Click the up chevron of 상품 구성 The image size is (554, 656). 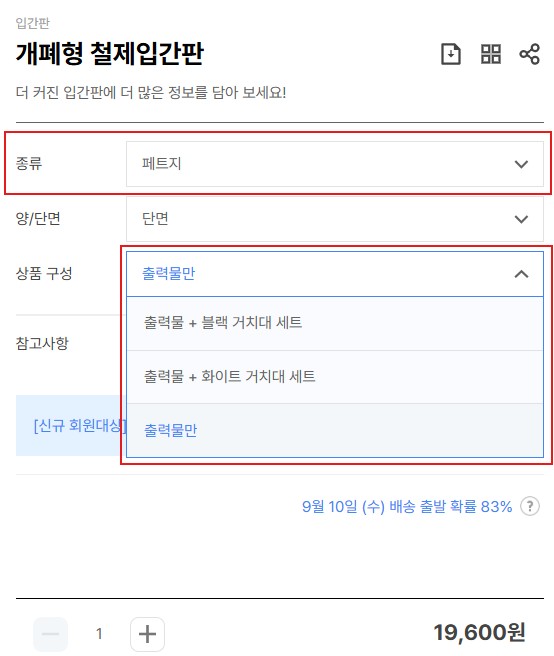(x=521, y=274)
